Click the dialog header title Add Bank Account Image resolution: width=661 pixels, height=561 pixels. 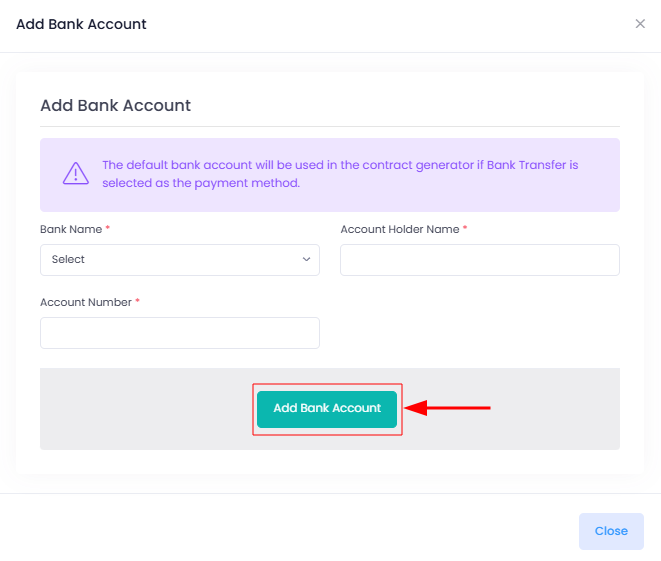click(x=81, y=24)
